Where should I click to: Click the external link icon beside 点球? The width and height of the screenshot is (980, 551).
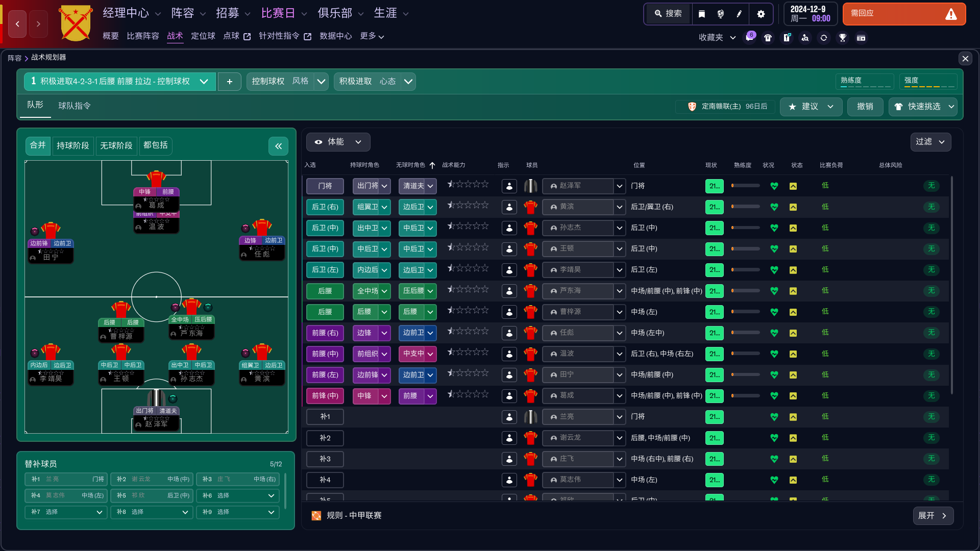pyautogui.click(x=247, y=37)
